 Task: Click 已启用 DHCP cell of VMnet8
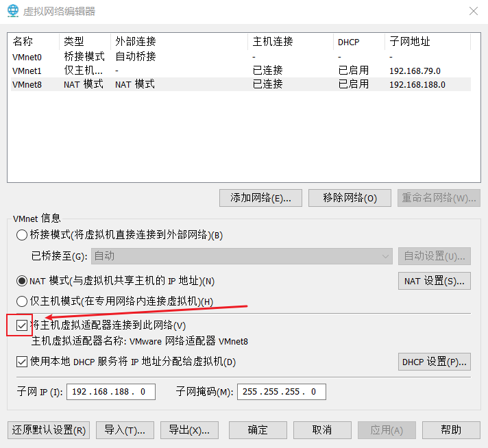click(353, 84)
